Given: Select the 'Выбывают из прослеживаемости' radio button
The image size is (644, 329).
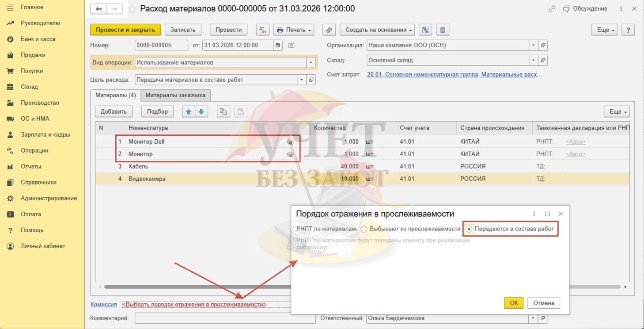Looking at the screenshot, I should 364,229.
